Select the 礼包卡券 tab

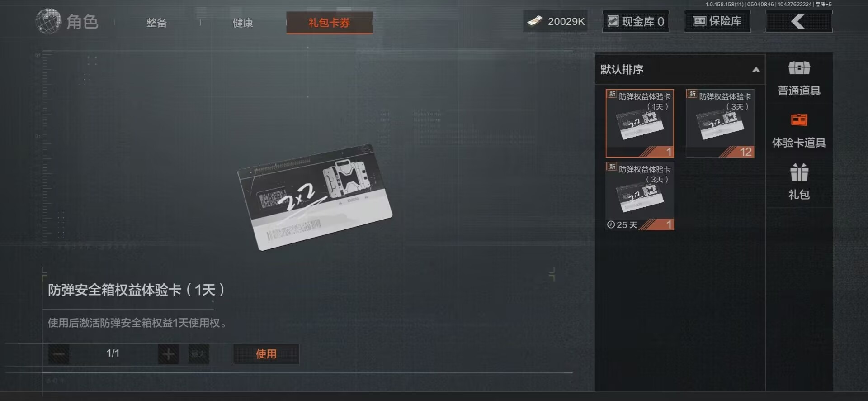(x=329, y=23)
